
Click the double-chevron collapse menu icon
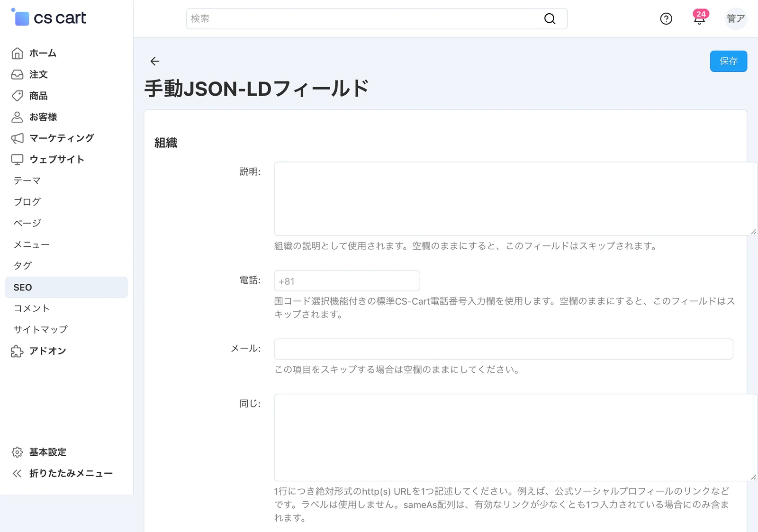(17, 473)
